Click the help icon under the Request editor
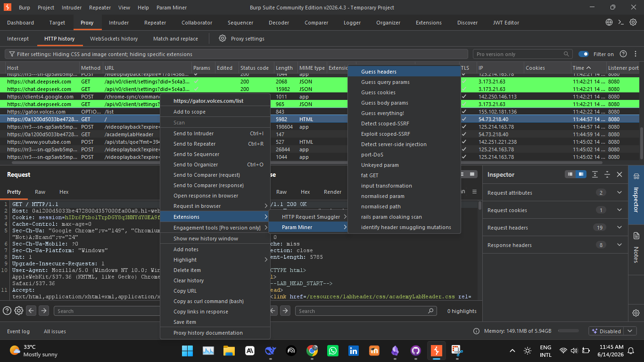This screenshot has height=362, width=644. coord(7,311)
